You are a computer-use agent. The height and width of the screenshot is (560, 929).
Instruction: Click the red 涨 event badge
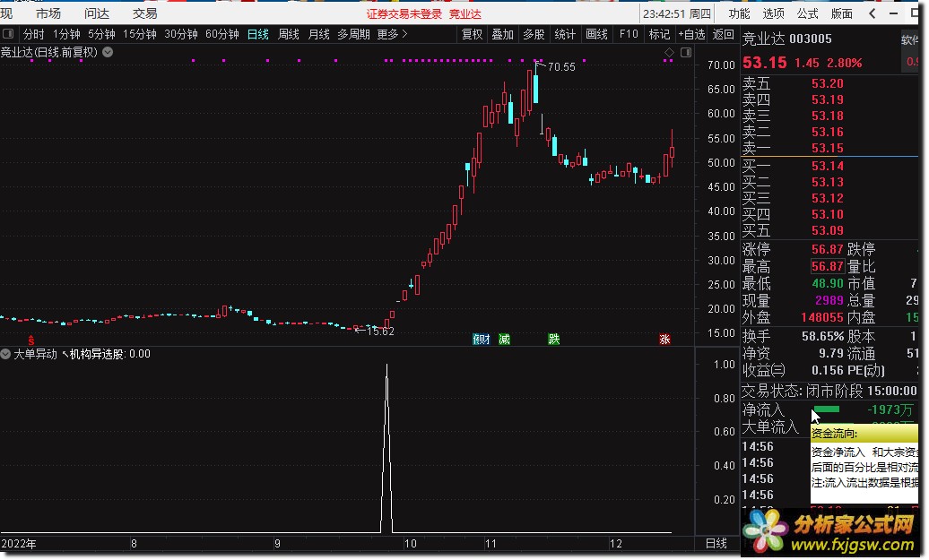[664, 340]
